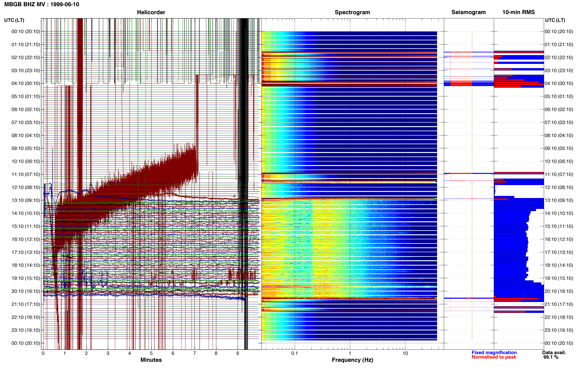Click the left '08:10 (04:10)' time label
This screenshot has height=368, width=588.
coord(26,135)
